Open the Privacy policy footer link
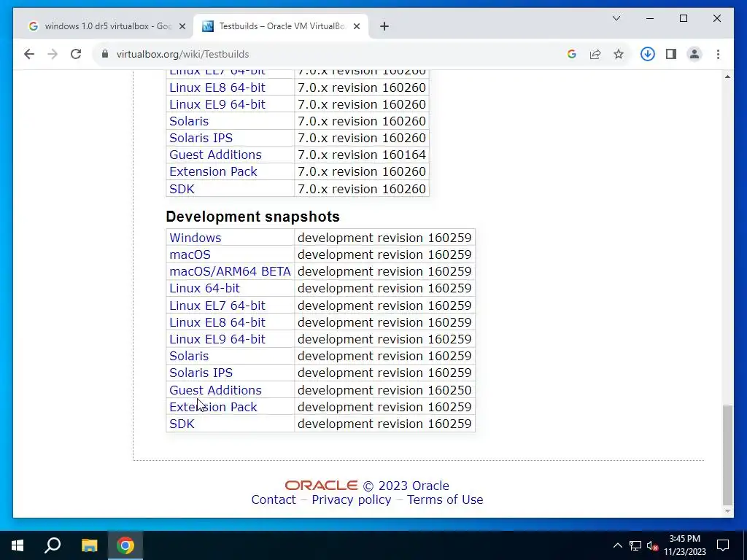The image size is (747, 560). point(352,499)
